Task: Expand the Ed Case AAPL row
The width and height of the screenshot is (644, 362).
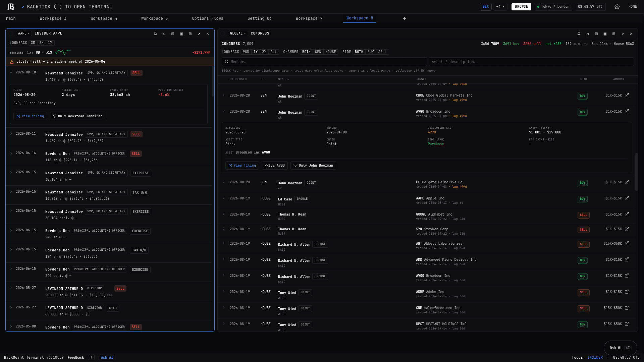Action: click(224, 198)
